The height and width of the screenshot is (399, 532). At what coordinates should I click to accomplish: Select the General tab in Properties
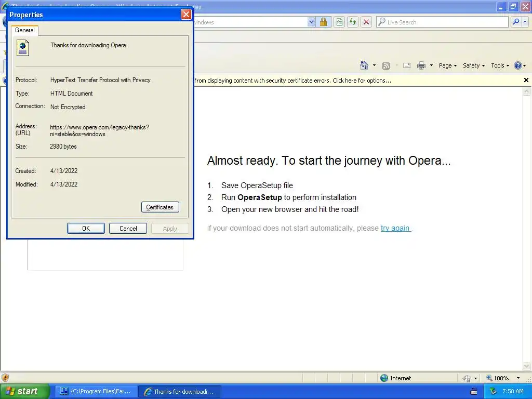[25, 30]
